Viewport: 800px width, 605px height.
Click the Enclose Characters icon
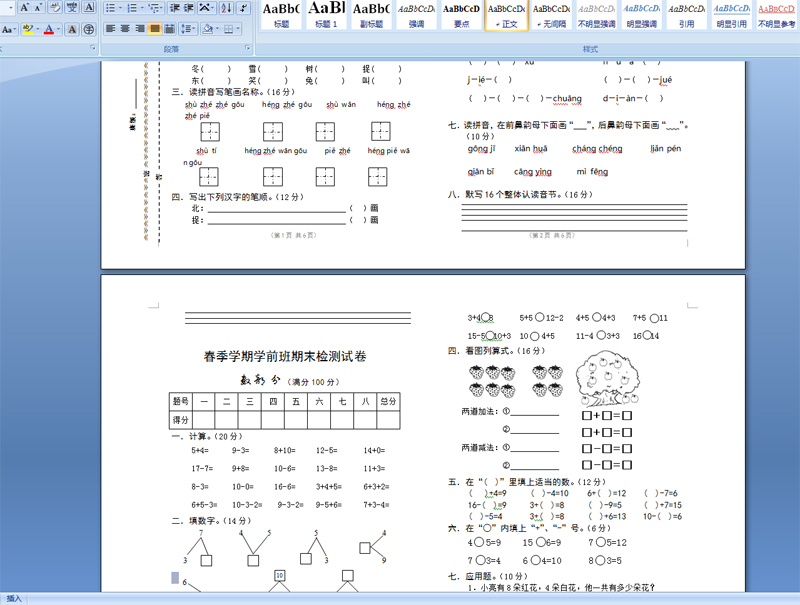89,29
